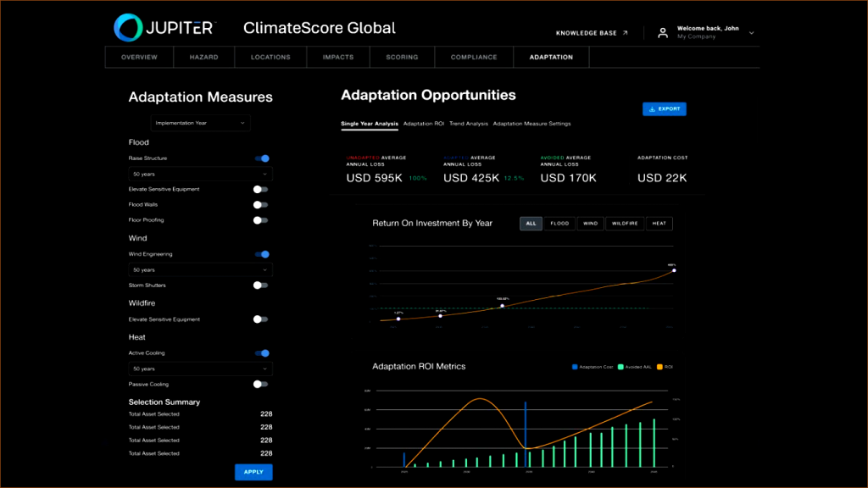This screenshot has width=868, height=488.
Task: Go to the Overview tab
Action: coord(140,57)
